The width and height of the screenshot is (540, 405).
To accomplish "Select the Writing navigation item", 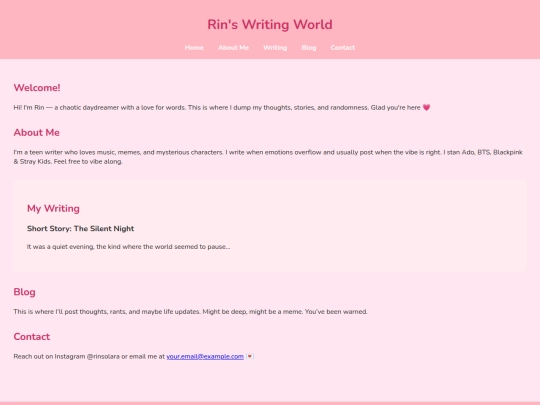I will [275, 48].
